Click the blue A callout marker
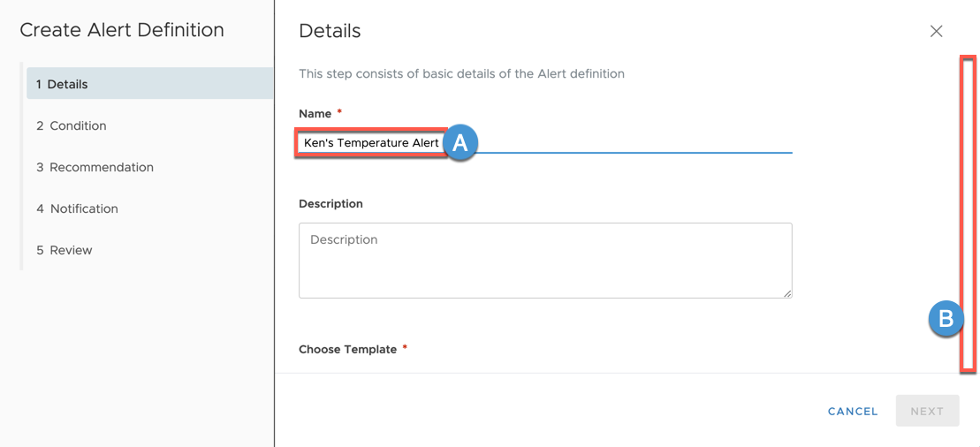Viewport: 980px width, 447px height. pyautogui.click(x=460, y=143)
